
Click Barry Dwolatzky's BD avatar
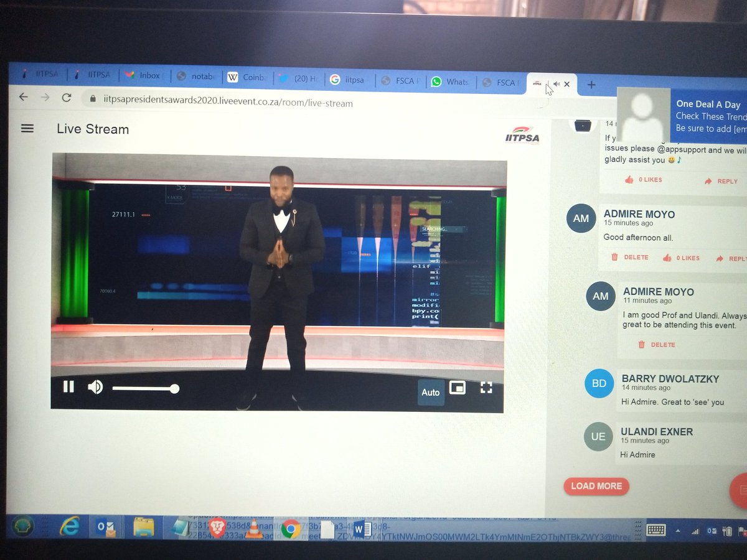click(599, 383)
